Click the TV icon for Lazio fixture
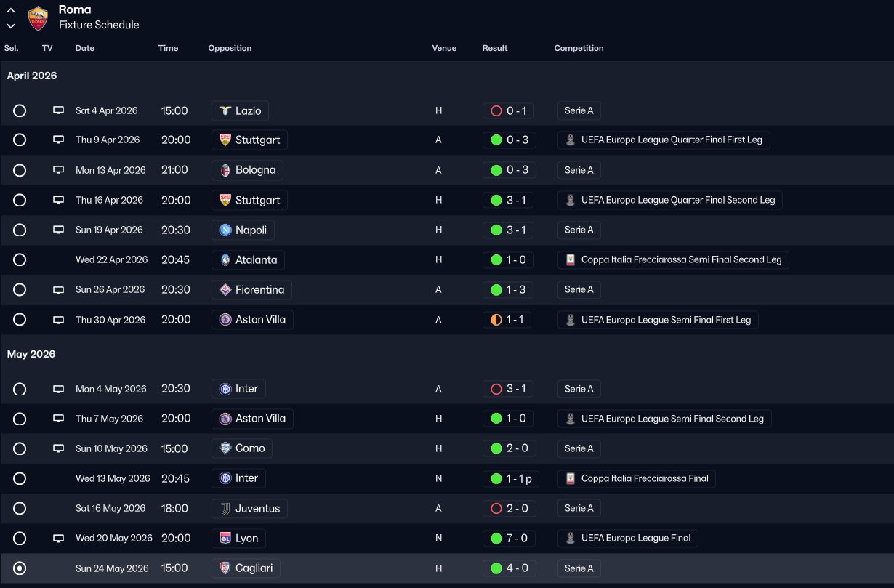This screenshot has height=588, width=894. coord(58,110)
